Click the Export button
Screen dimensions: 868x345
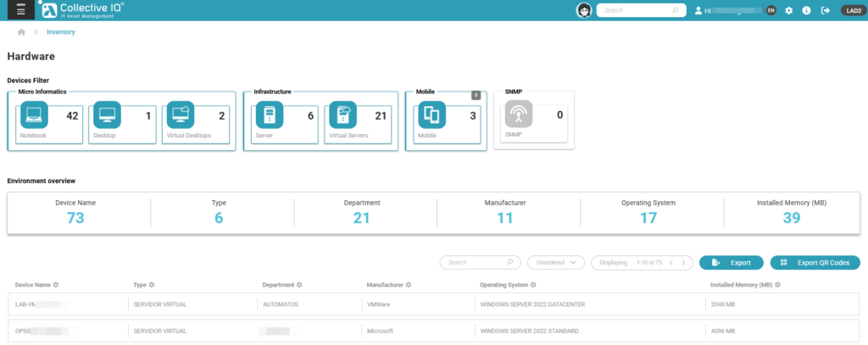tap(731, 263)
